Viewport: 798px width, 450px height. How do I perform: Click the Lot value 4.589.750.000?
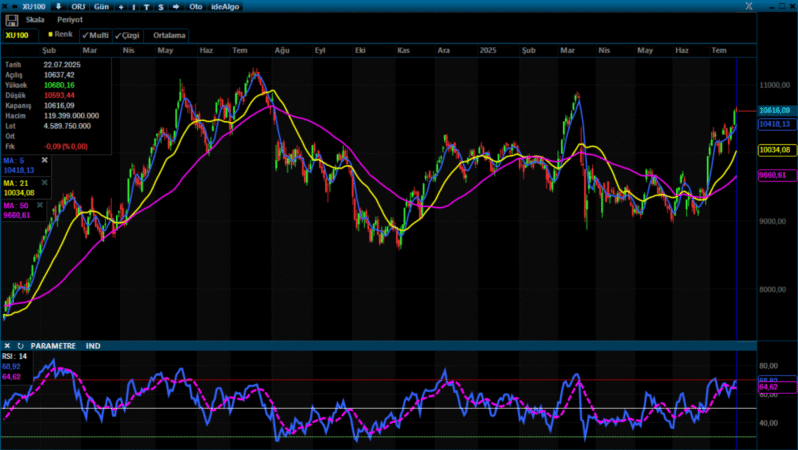pos(67,126)
